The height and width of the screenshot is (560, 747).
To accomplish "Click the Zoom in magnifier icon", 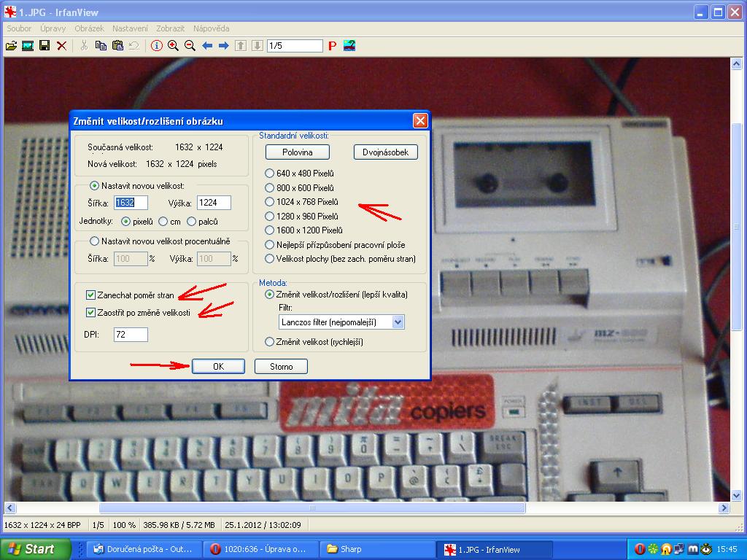I will [173, 46].
